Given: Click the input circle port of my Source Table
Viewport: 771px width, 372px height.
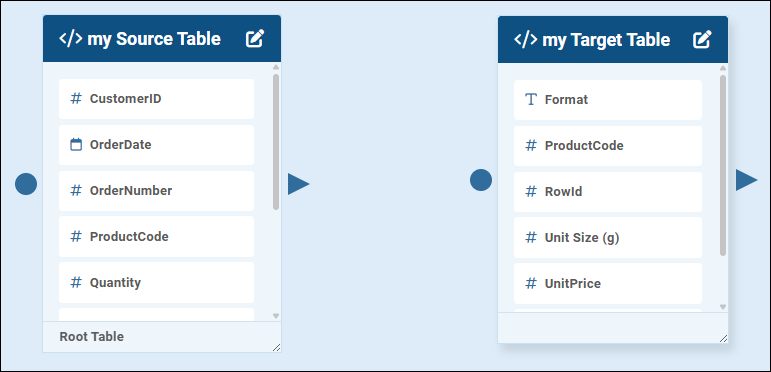Looking at the screenshot, I should point(26,184).
